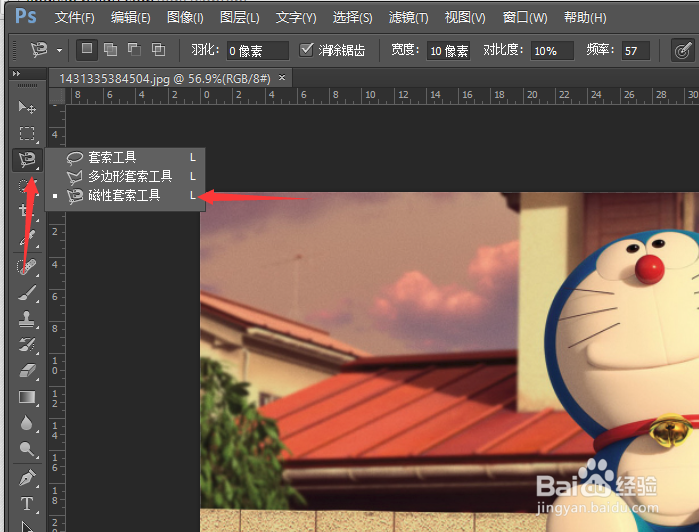
Task: Select the Move tool
Action: tap(27, 107)
